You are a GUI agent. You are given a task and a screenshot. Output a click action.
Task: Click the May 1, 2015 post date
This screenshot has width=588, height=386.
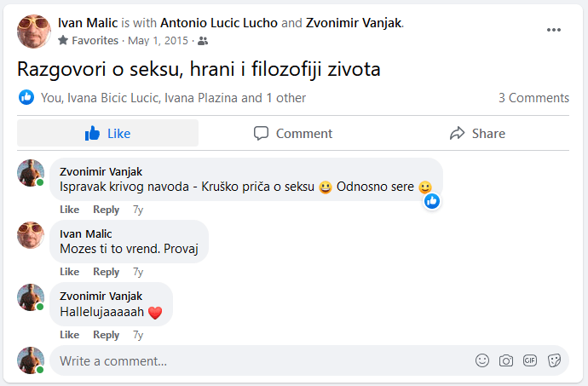pyautogui.click(x=159, y=40)
